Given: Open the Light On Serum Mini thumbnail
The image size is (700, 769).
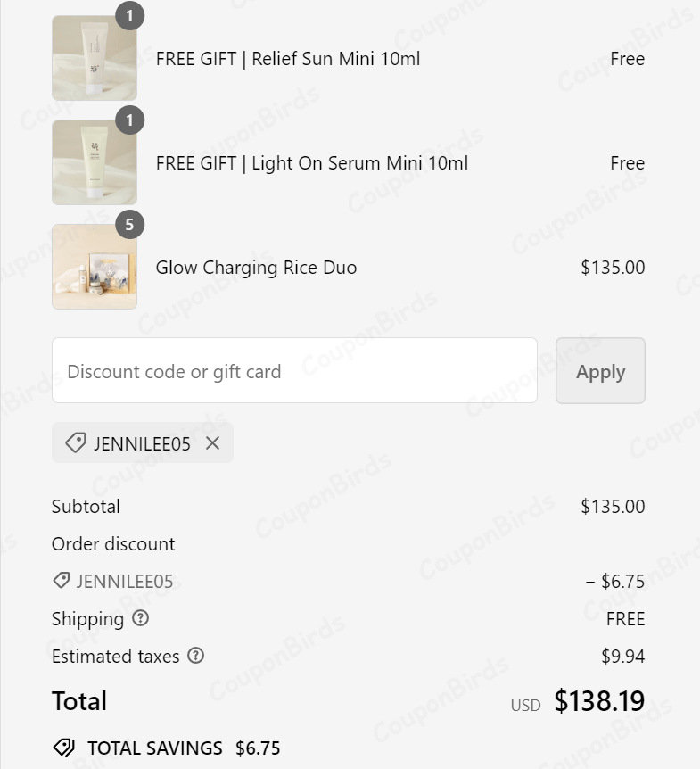Looking at the screenshot, I should point(95,161).
